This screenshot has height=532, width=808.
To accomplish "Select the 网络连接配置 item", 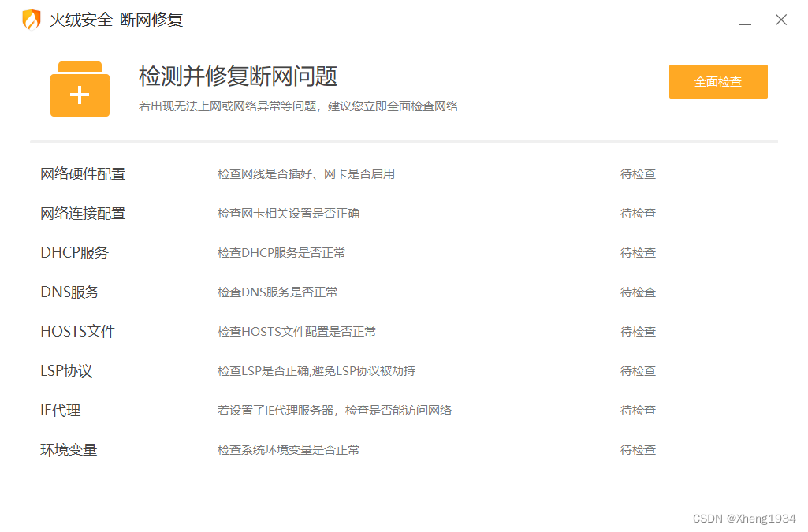I will click(x=83, y=214).
